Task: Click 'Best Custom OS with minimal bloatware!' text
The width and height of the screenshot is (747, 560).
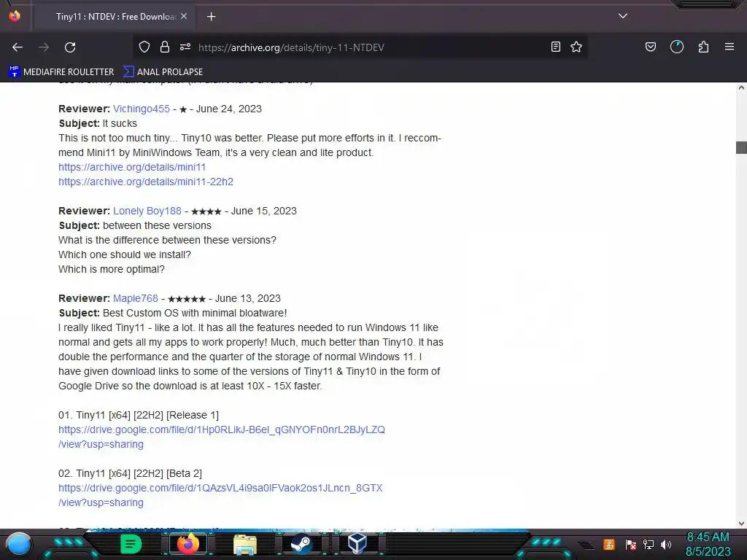Action: pyautogui.click(x=195, y=313)
